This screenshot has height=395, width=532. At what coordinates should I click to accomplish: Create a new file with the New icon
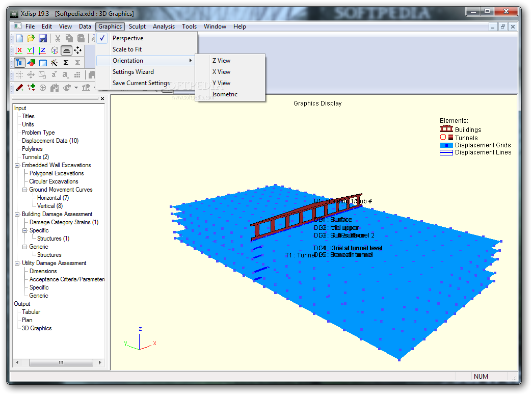19,38
